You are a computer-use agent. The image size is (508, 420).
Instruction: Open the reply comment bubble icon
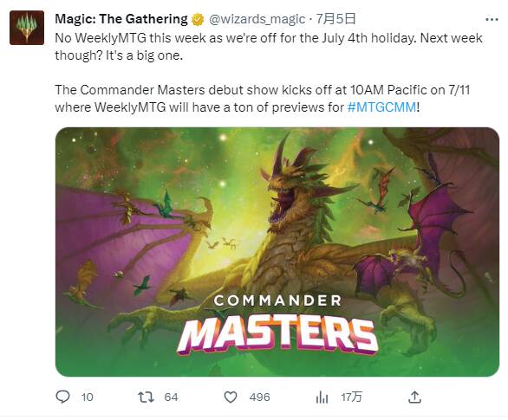tap(63, 397)
